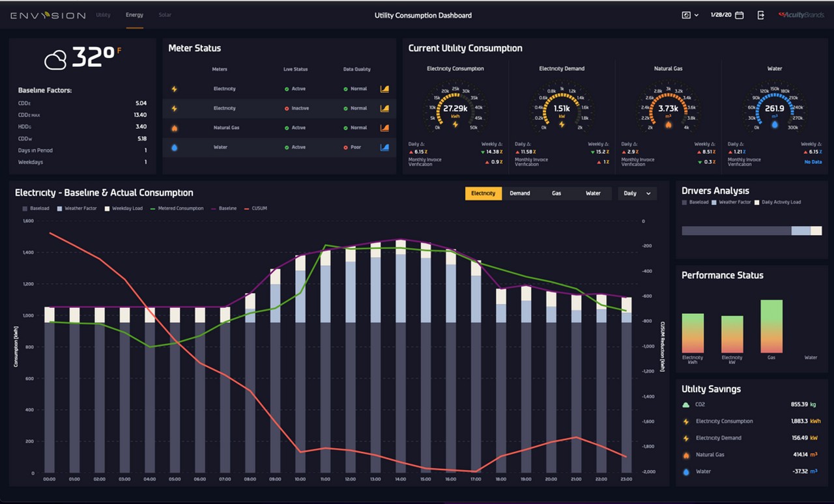Switch to the Solar tab

point(165,15)
